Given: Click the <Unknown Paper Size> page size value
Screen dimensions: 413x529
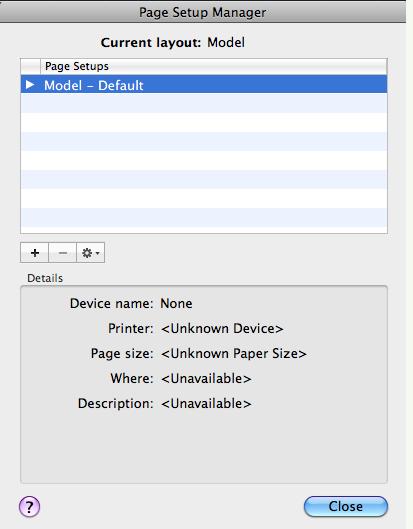Looking at the screenshot, I should point(234,354).
